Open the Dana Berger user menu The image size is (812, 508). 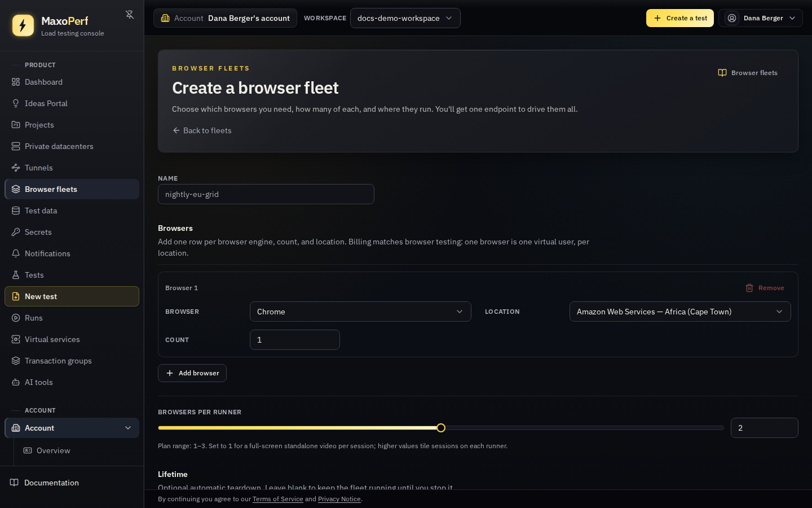click(760, 18)
